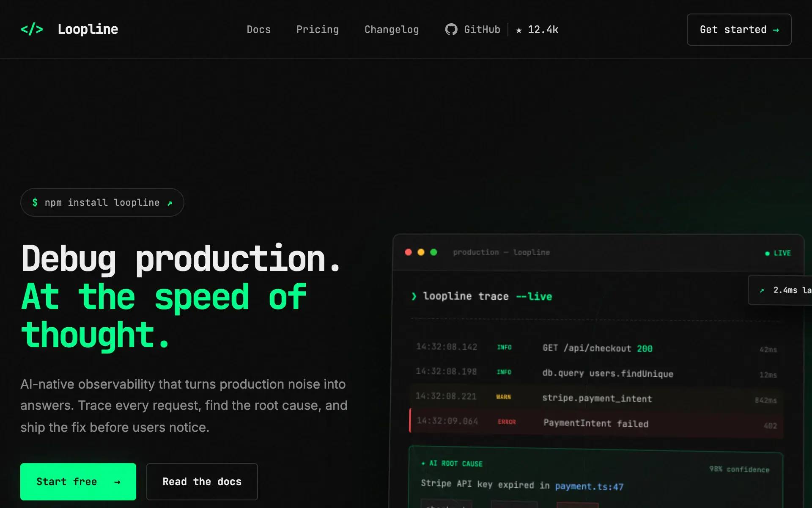Select the stripe.payment_intent warning row
The height and width of the screenshot is (508, 812).
596,398
